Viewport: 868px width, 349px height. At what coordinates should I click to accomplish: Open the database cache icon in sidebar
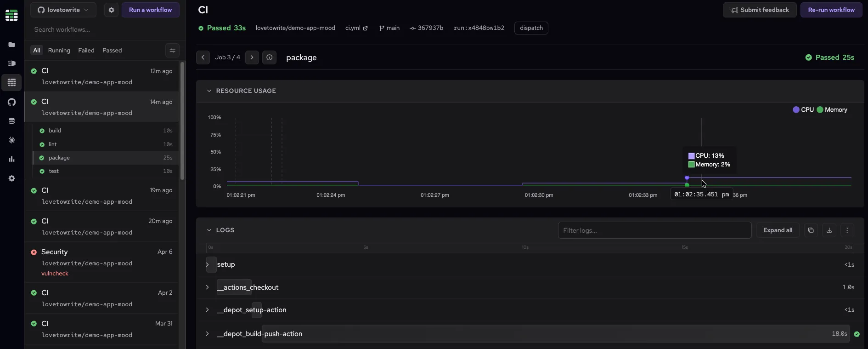[x=11, y=121]
